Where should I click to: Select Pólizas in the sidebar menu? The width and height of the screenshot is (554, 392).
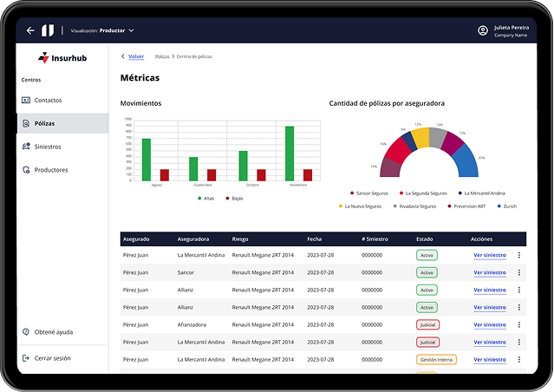coord(43,123)
